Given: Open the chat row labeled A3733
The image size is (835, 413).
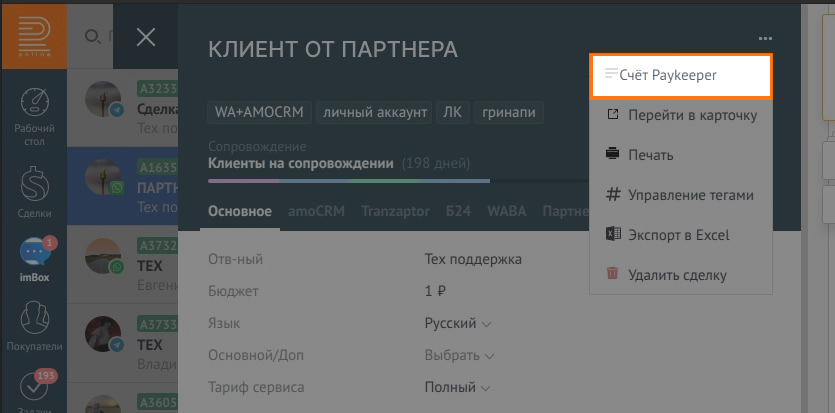Looking at the screenshot, I should click(122, 343).
